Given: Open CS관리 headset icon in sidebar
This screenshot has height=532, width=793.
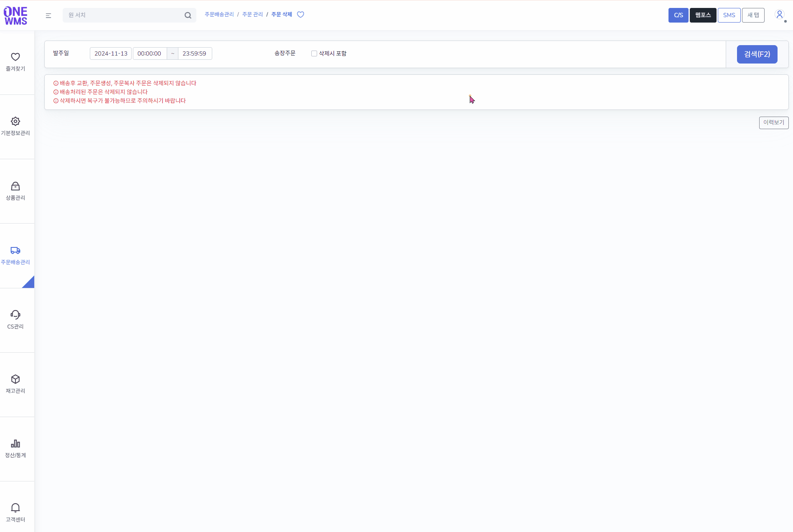Looking at the screenshot, I should coord(15,315).
